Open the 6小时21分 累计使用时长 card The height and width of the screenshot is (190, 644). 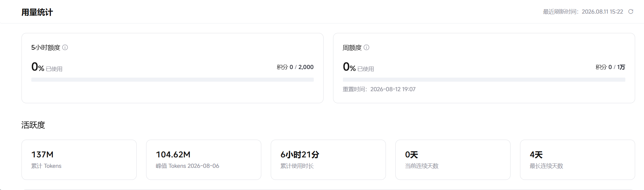[328, 160]
